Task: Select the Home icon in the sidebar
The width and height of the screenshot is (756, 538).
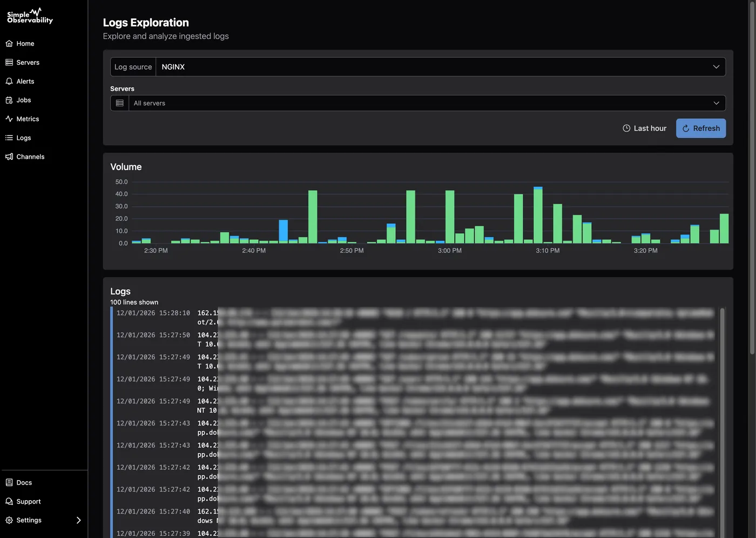Action: (x=9, y=43)
